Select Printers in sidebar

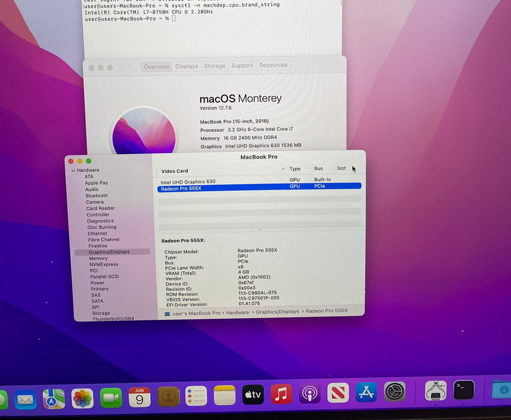[x=100, y=289]
